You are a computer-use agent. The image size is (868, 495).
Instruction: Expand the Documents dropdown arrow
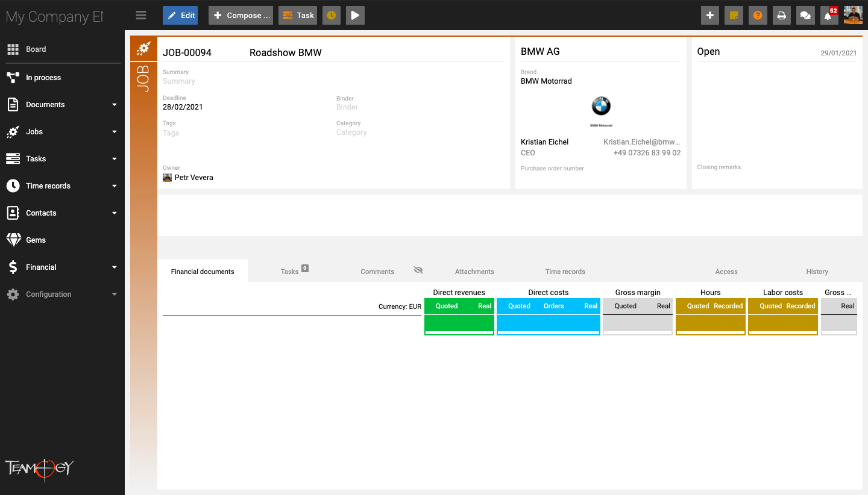tap(115, 105)
